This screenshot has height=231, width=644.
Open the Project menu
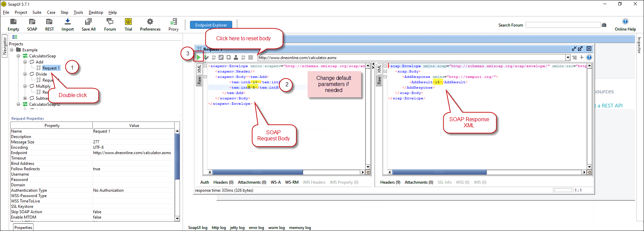[x=21, y=12]
